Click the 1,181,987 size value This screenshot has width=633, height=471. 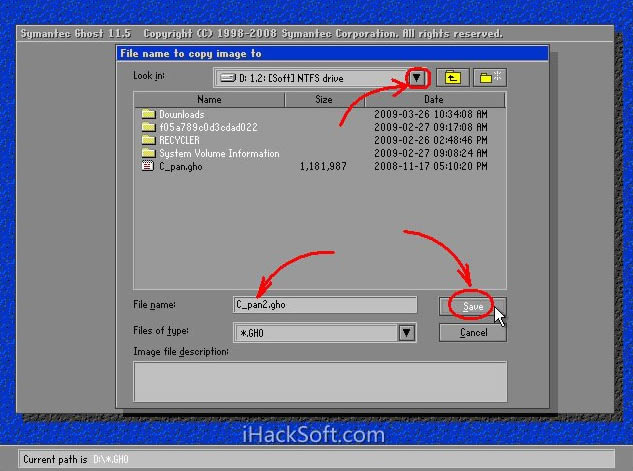point(323,166)
